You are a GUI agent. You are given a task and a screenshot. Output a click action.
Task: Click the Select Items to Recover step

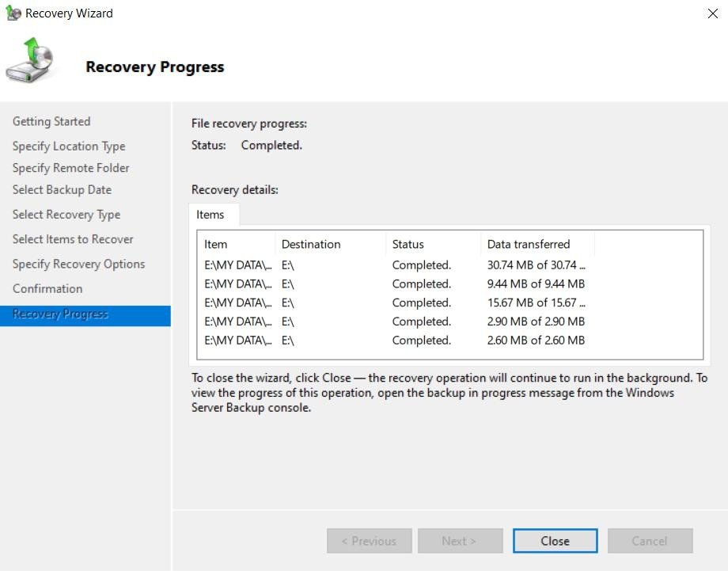[73, 239]
